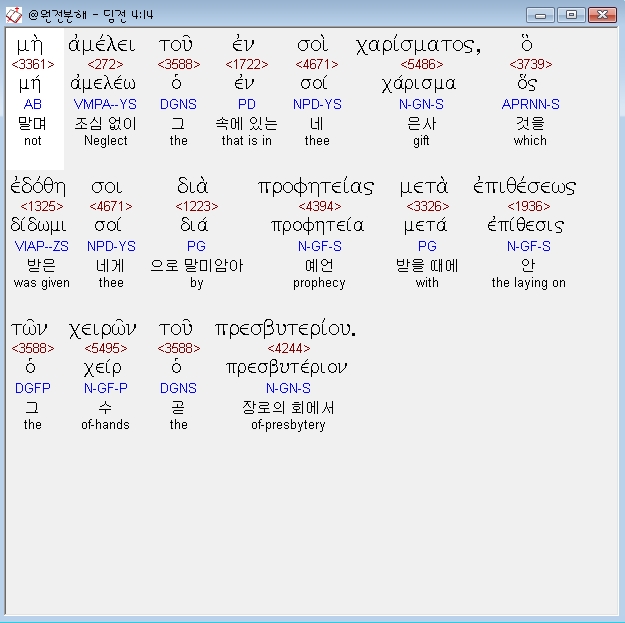Select the lemma χάρισμα
Viewport: 625px width, 623px height.
[x=419, y=84]
